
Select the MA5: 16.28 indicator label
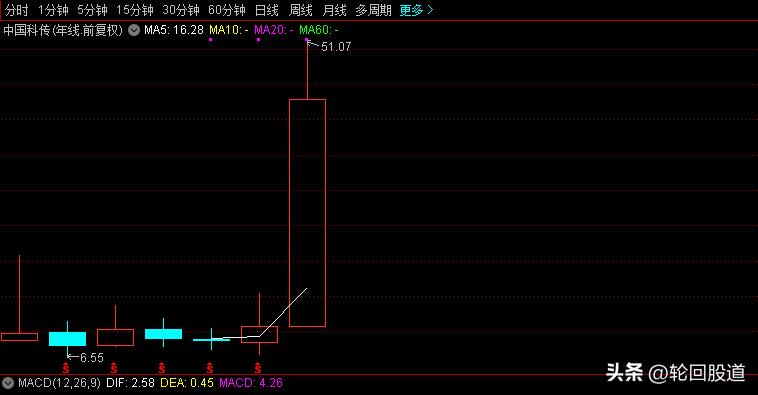pyautogui.click(x=174, y=30)
